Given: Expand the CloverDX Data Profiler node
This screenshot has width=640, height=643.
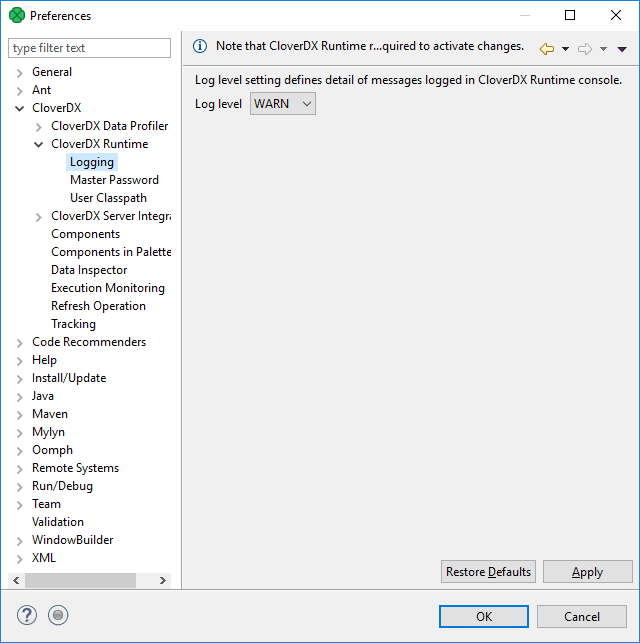Looking at the screenshot, I should point(39,127).
